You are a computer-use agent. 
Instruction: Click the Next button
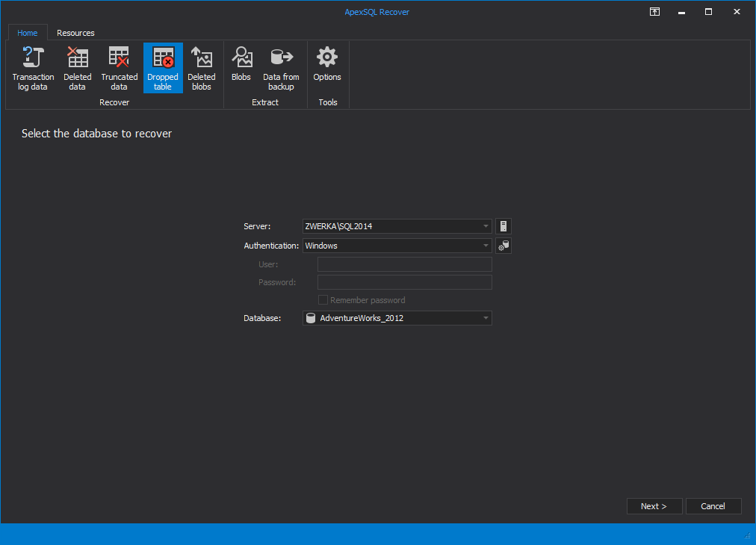pyautogui.click(x=654, y=506)
